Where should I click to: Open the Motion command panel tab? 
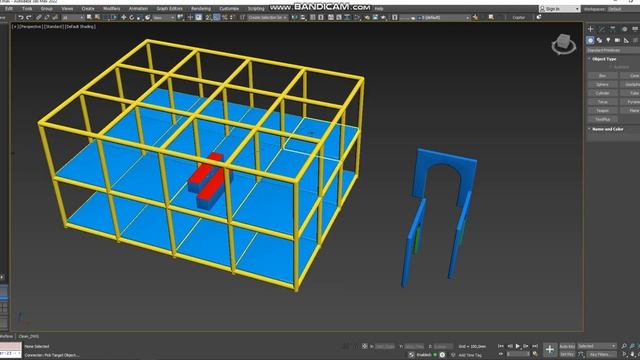click(x=624, y=29)
